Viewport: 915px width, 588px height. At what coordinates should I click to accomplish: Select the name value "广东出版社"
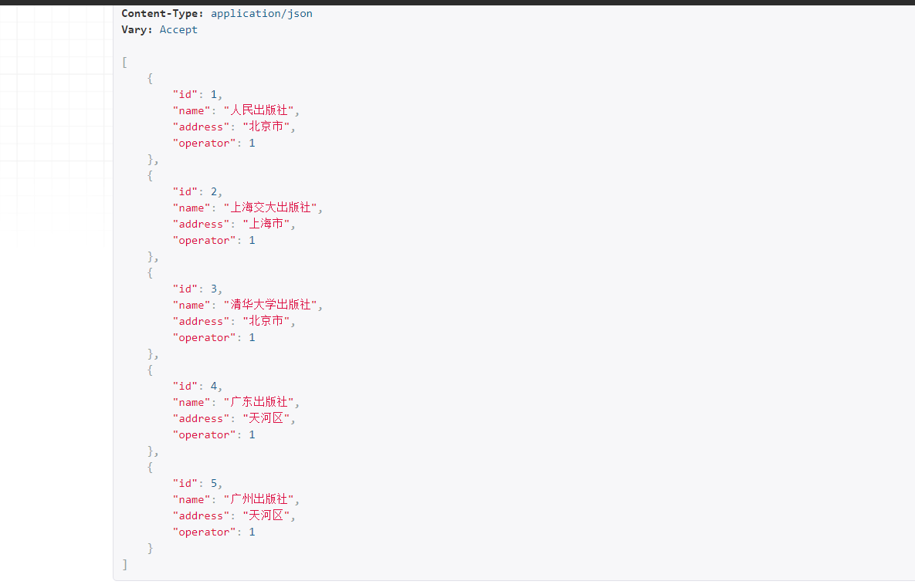point(259,403)
